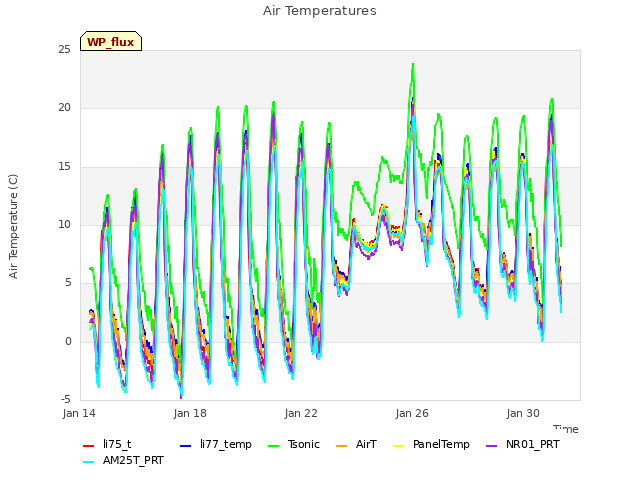
Task: Click the y-axis value 5
Action: tap(68, 283)
